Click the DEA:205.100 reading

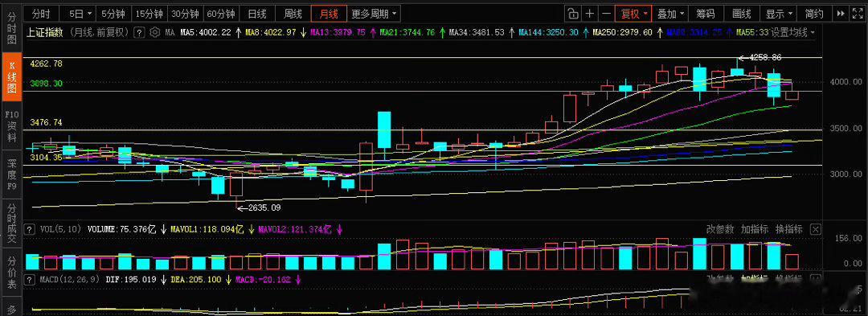[196, 280]
